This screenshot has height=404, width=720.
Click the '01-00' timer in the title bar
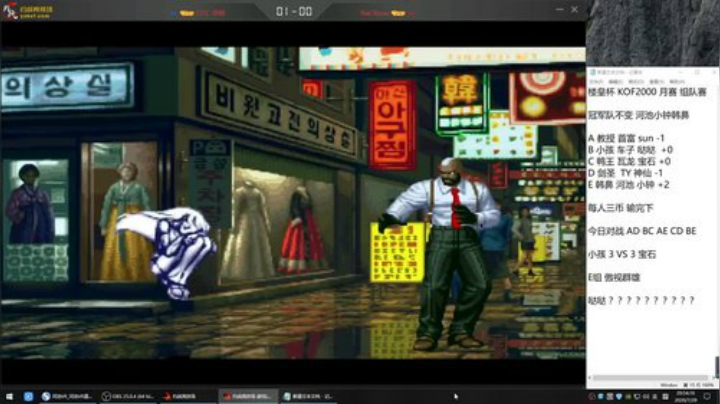point(294,11)
